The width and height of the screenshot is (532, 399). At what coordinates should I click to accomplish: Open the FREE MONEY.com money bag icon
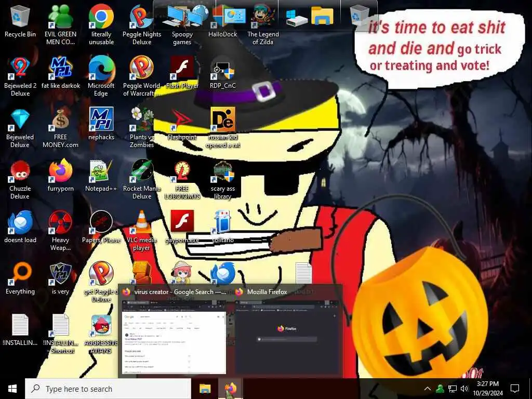click(60, 129)
